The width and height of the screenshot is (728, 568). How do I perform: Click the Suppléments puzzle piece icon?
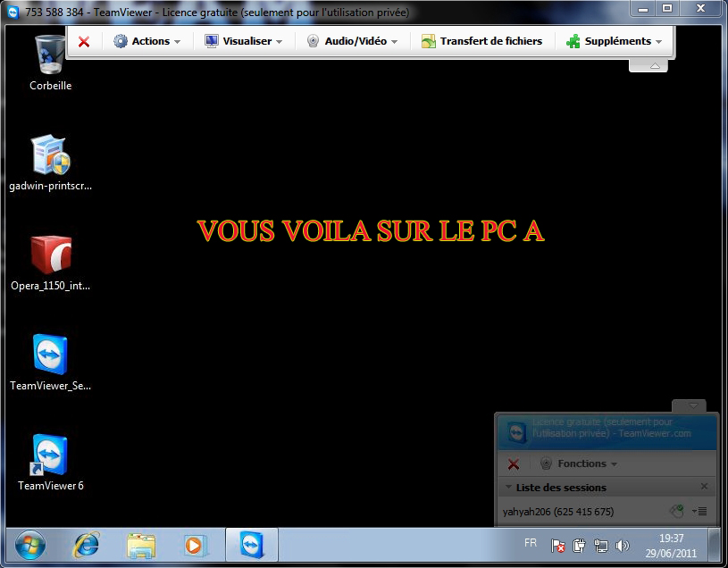click(x=573, y=41)
